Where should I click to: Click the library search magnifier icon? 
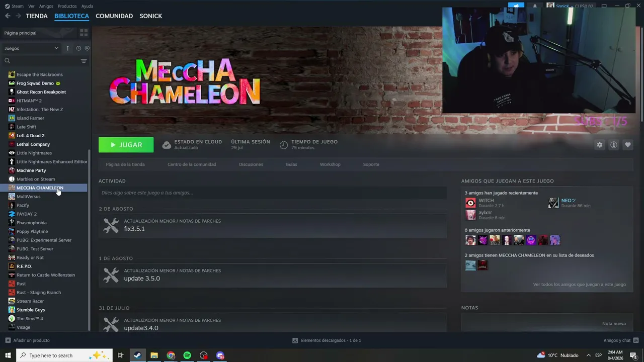[x=7, y=61]
